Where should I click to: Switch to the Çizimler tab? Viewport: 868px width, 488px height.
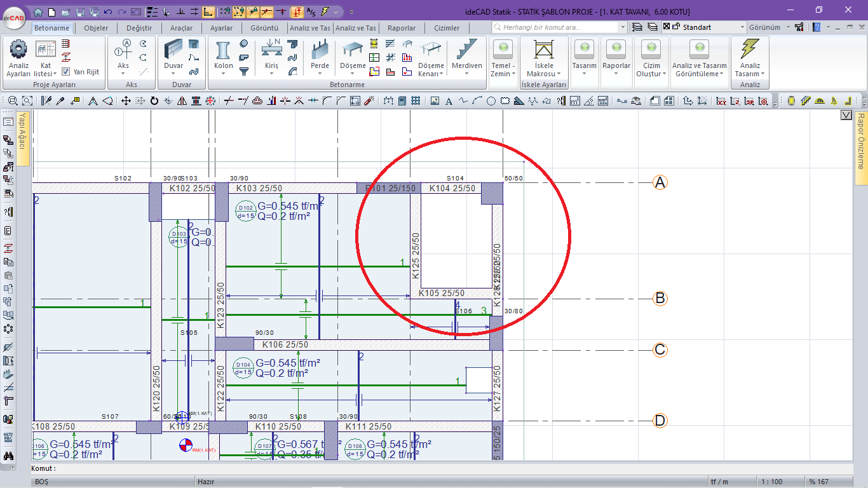pos(447,28)
